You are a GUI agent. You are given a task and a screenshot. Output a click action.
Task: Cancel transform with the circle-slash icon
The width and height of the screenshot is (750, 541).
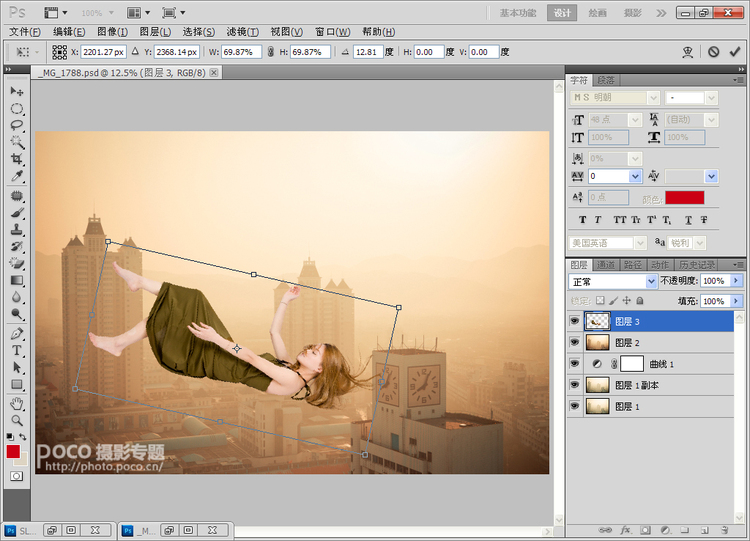(x=714, y=52)
